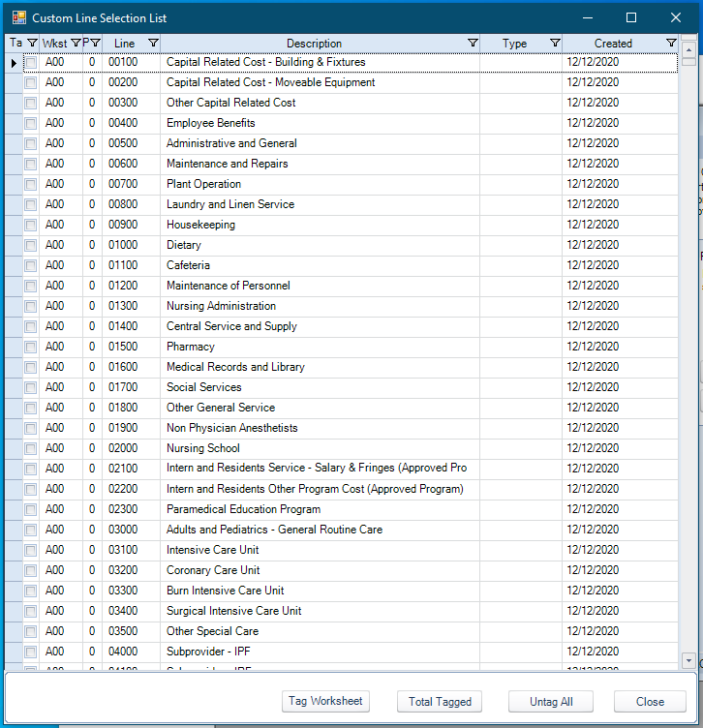The width and height of the screenshot is (703, 728).
Task: Open the Created column filter
Action: click(x=671, y=44)
